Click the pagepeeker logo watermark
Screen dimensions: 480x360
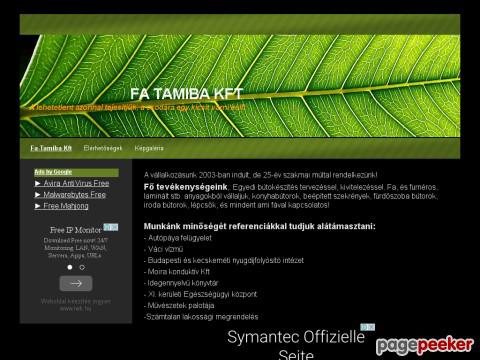click(425, 345)
